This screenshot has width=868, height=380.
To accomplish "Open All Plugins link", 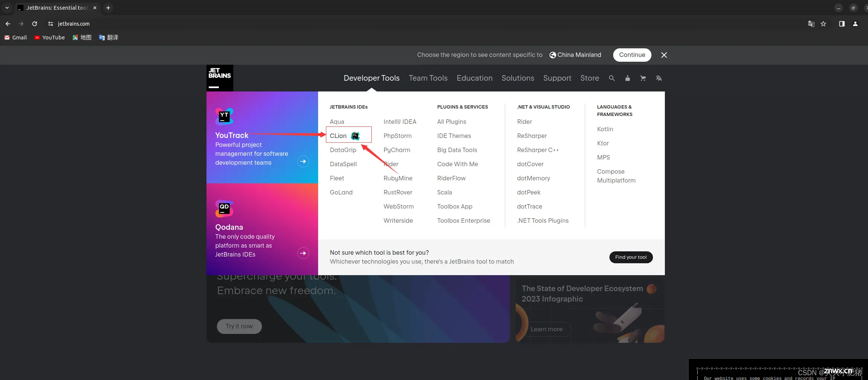I will [451, 122].
